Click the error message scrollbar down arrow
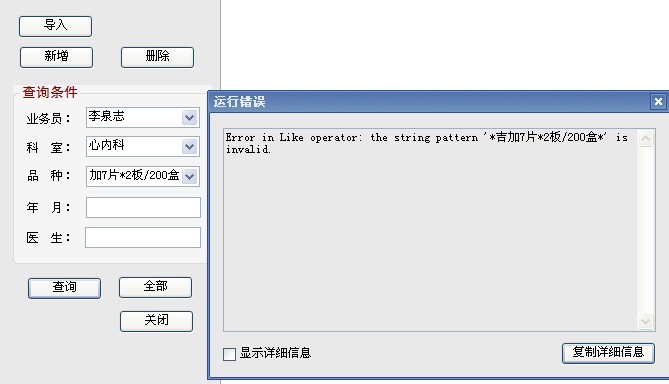The width and height of the screenshot is (669, 384). (645, 321)
